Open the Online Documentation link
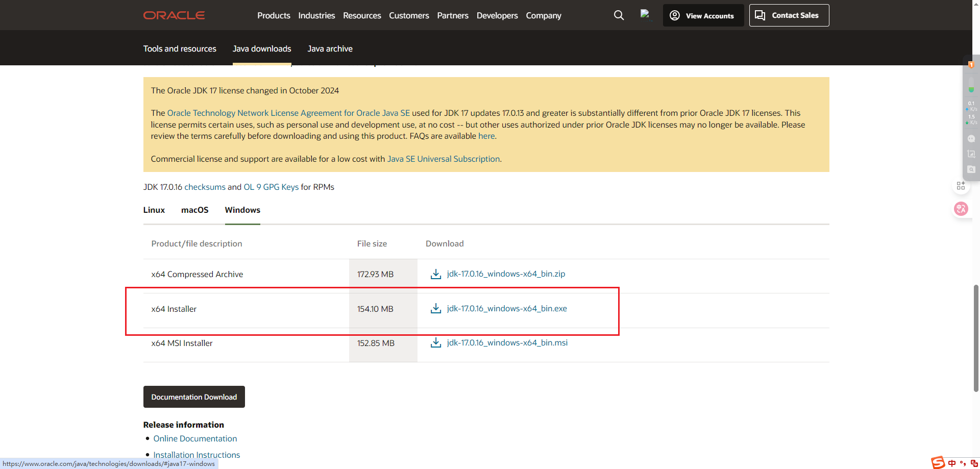 195,438
